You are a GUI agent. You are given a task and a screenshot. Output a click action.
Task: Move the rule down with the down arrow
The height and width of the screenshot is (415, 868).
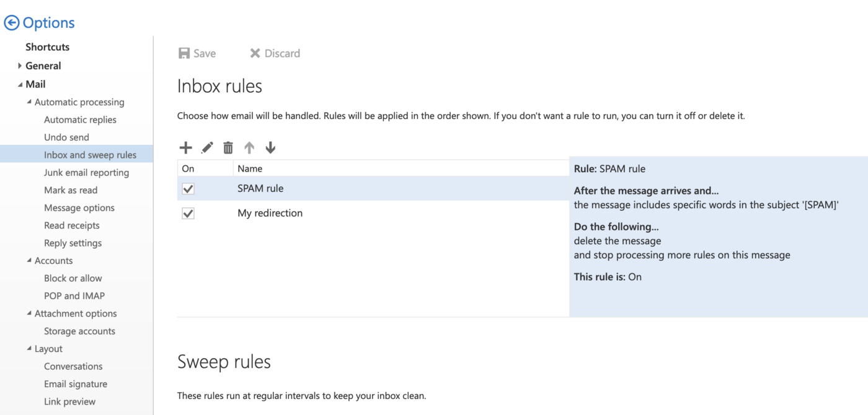point(270,147)
